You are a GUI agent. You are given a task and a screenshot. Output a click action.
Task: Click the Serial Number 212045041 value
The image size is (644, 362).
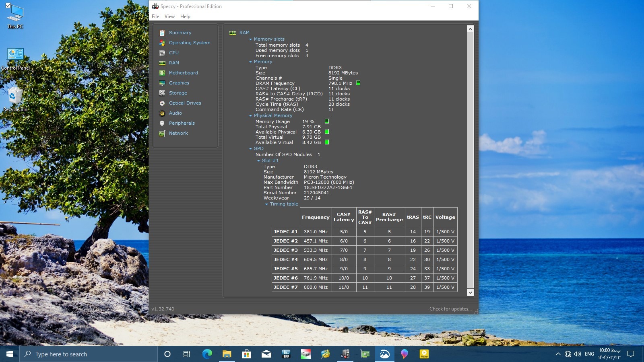tap(316, 193)
